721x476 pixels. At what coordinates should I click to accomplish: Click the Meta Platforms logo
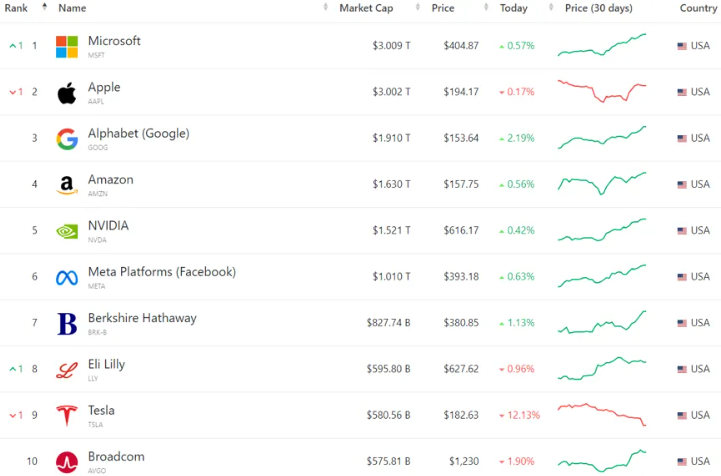click(67, 278)
